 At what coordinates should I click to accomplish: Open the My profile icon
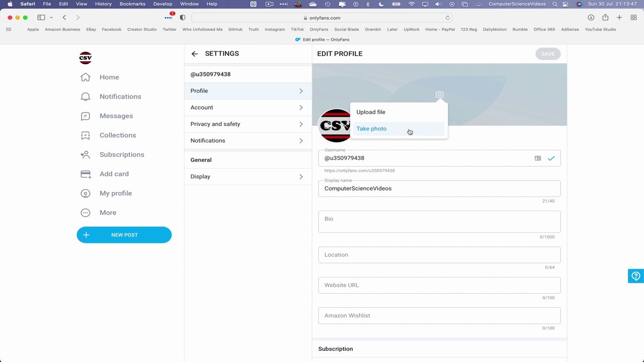click(x=86, y=194)
